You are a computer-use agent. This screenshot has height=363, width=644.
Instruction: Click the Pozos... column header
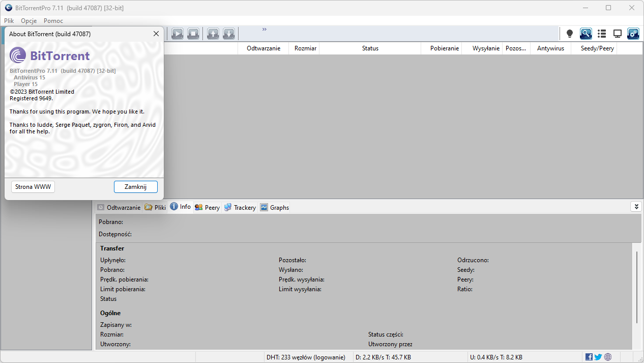pos(516,48)
